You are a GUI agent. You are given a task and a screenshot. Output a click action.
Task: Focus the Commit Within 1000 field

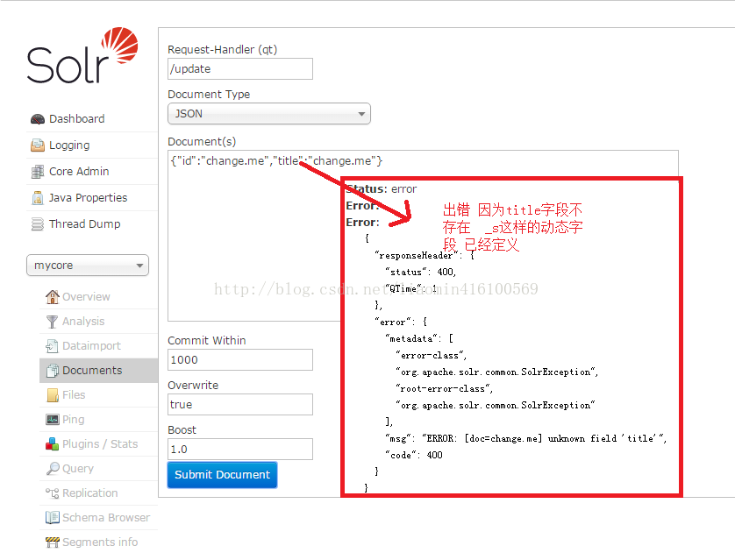240,359
